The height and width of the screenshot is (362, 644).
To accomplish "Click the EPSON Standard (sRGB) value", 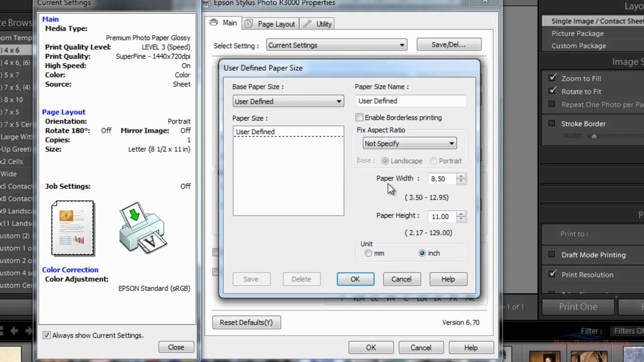I will click(154, 289).
